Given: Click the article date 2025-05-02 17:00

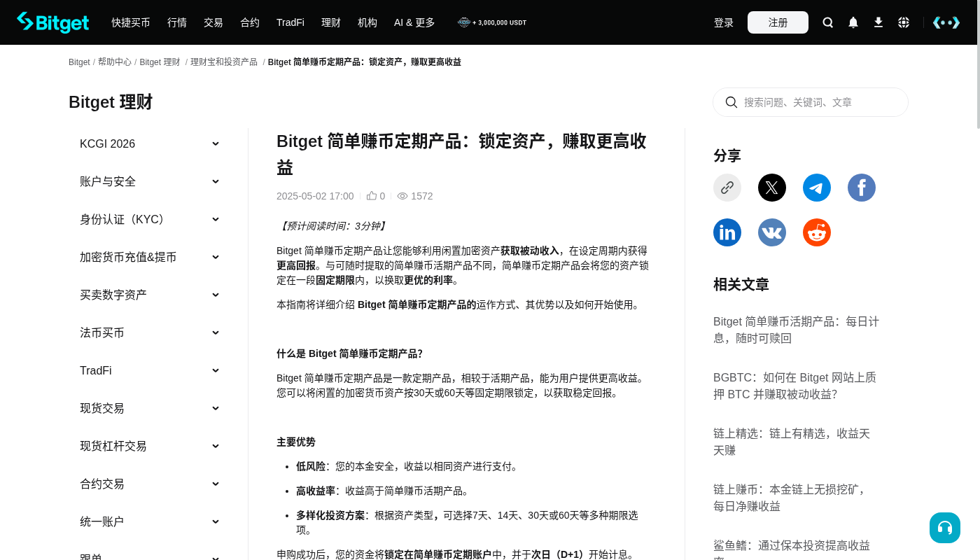Looking at the screenshot, I should (315, 196).
